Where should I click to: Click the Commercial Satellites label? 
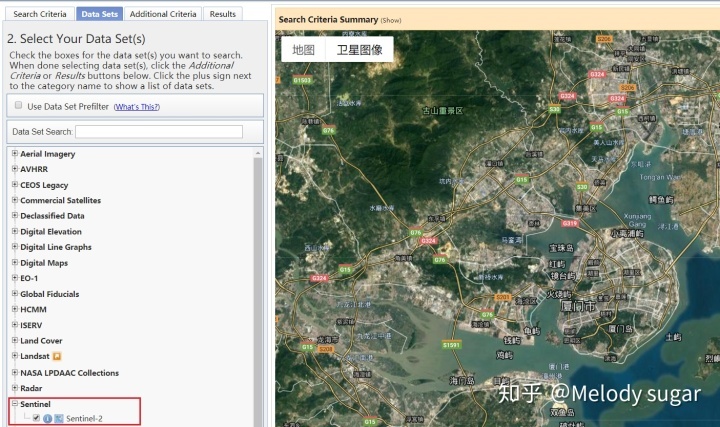point(61,200)
